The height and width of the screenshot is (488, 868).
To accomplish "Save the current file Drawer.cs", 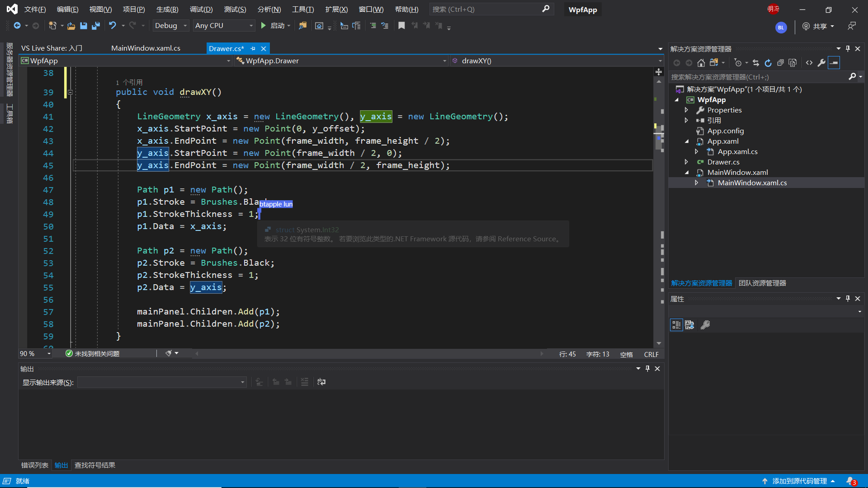I will coord(84,26).
